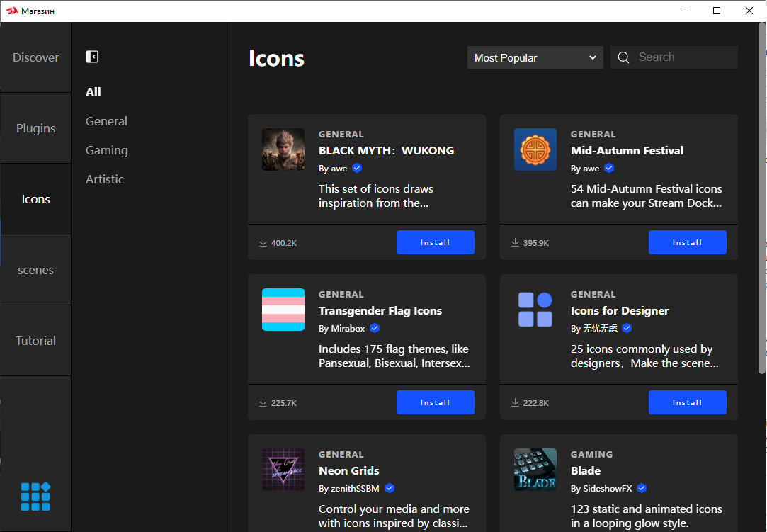Open the apps grid icon at bottom left
The image size is (767, 532).
pos(35,497)
